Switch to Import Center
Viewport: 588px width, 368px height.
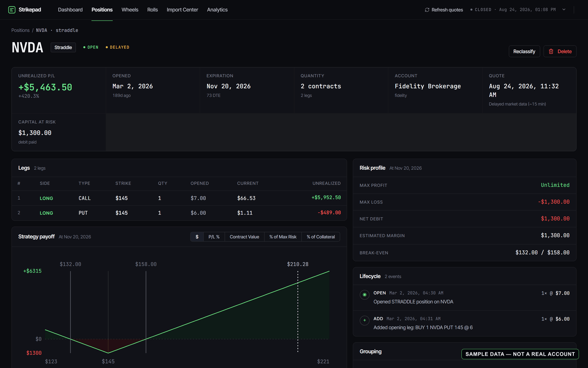click(183, 10)
